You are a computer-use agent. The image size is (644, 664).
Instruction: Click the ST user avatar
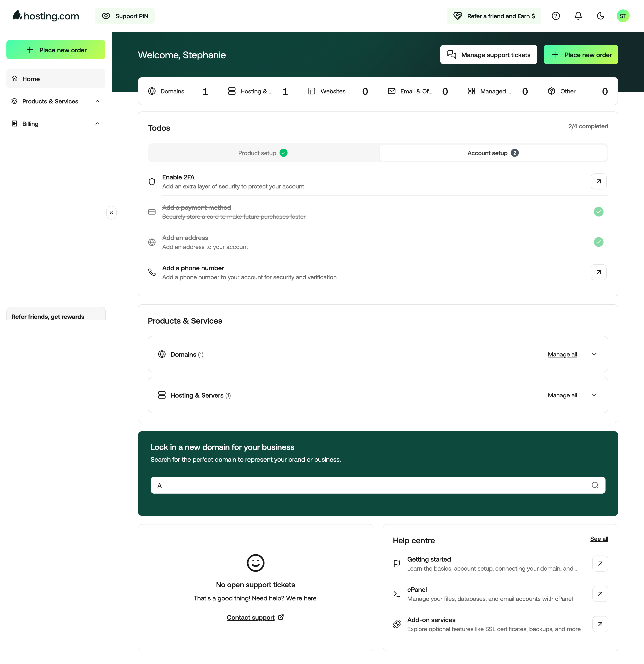(623, 16)
